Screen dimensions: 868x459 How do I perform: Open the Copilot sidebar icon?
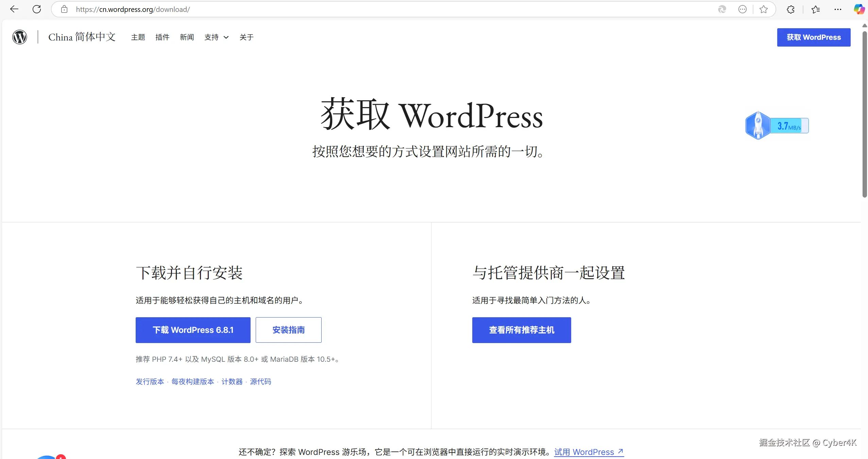pos(859,9)
